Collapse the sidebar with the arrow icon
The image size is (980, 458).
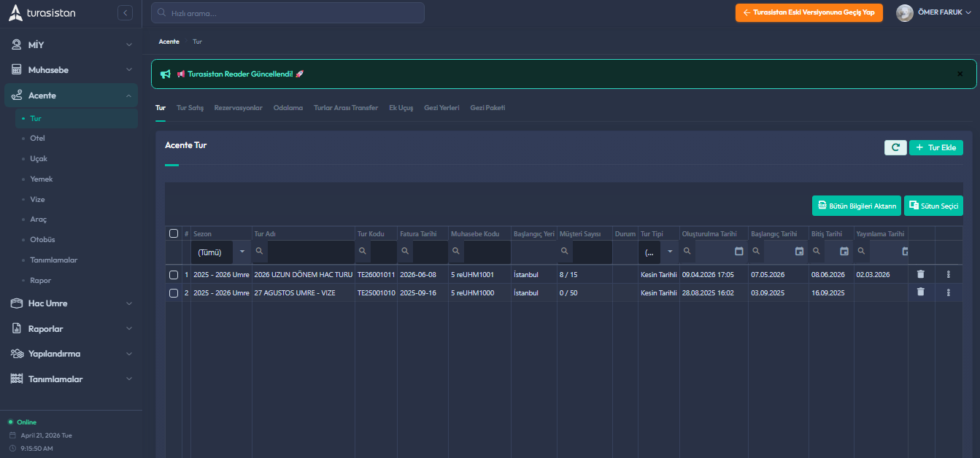tap(125, 12)
